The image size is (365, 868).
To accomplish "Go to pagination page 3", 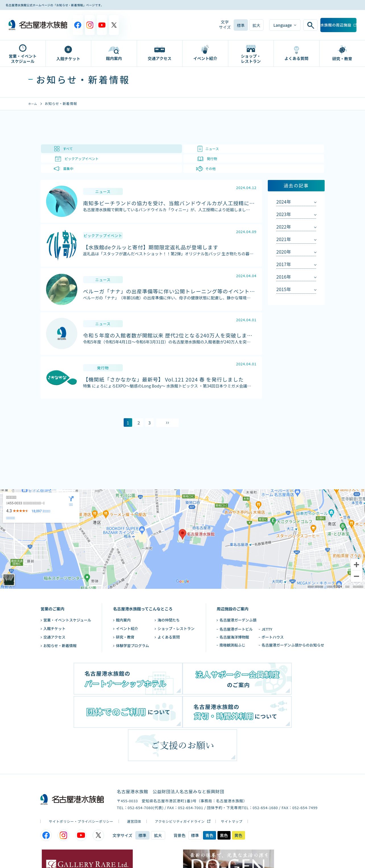I will point(149,422).
